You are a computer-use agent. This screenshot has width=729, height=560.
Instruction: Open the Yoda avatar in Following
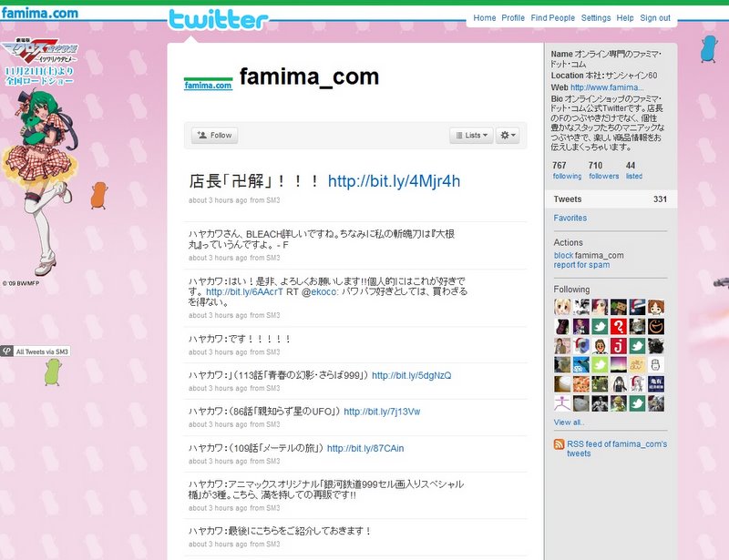coord(619,403)
